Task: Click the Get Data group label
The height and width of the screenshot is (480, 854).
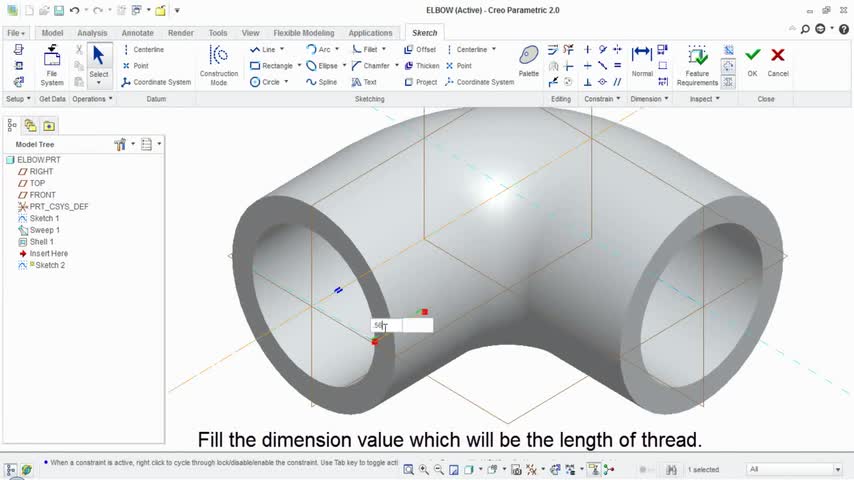Action: [x=52, y=99]
